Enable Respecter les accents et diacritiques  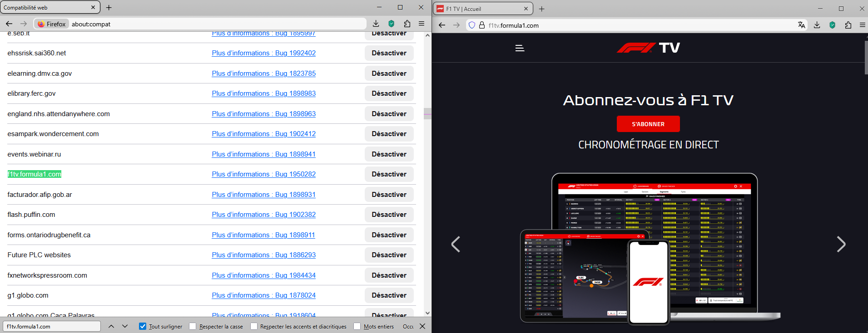pos(254,326)
